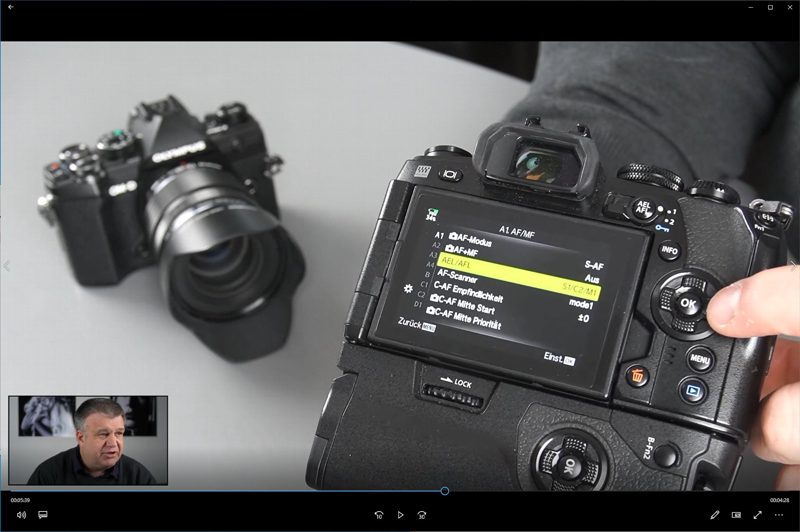Mute or adjust the volume speaker icon
800x532 pixels.
coord(22,515)
